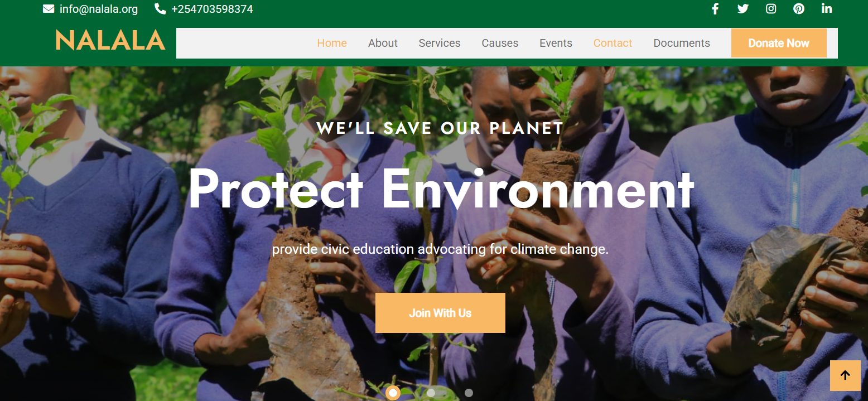Click the Donate Now button
Screen dimensions: 868x401
pyautogui.click(x=779, y=43)
